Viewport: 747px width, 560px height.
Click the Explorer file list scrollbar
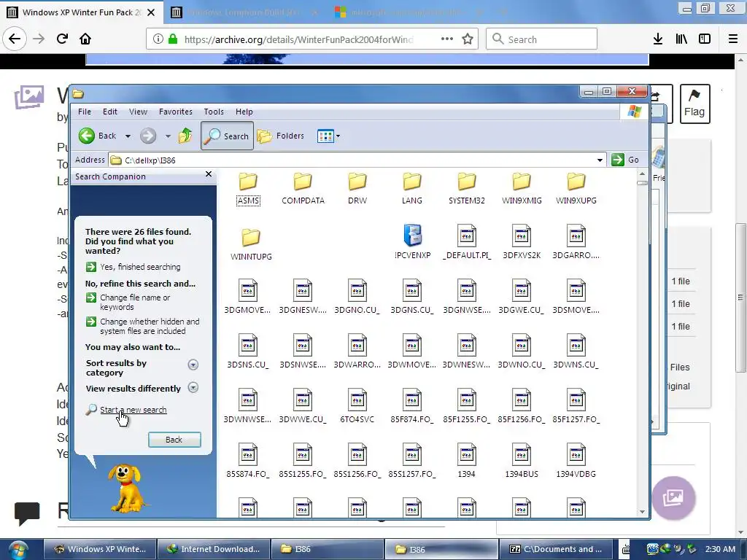[642, 343]
